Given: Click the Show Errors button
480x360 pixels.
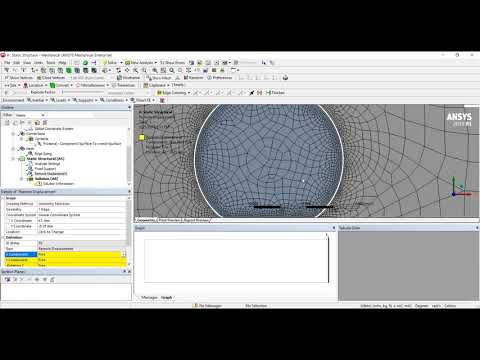Looking at the screenshot, I should pos(172,63).
